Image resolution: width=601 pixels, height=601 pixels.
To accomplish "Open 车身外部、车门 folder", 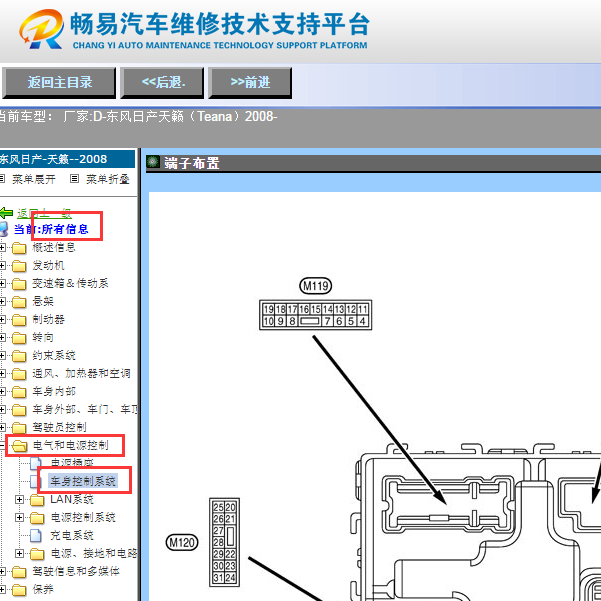I will 84,410.
